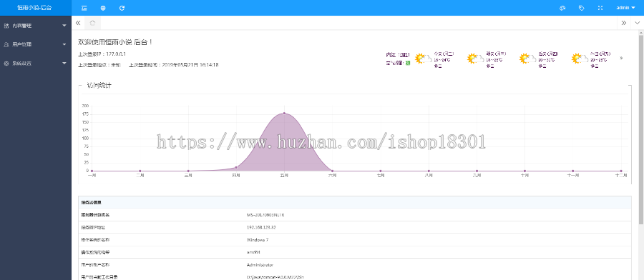
Task: Click the green air quality badge
Action: [408, 63]
